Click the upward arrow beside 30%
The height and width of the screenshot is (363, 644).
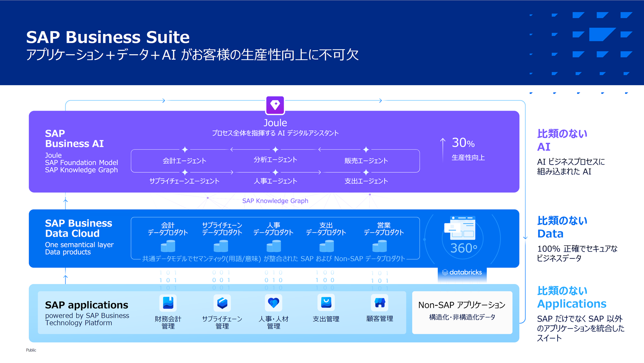443,150
